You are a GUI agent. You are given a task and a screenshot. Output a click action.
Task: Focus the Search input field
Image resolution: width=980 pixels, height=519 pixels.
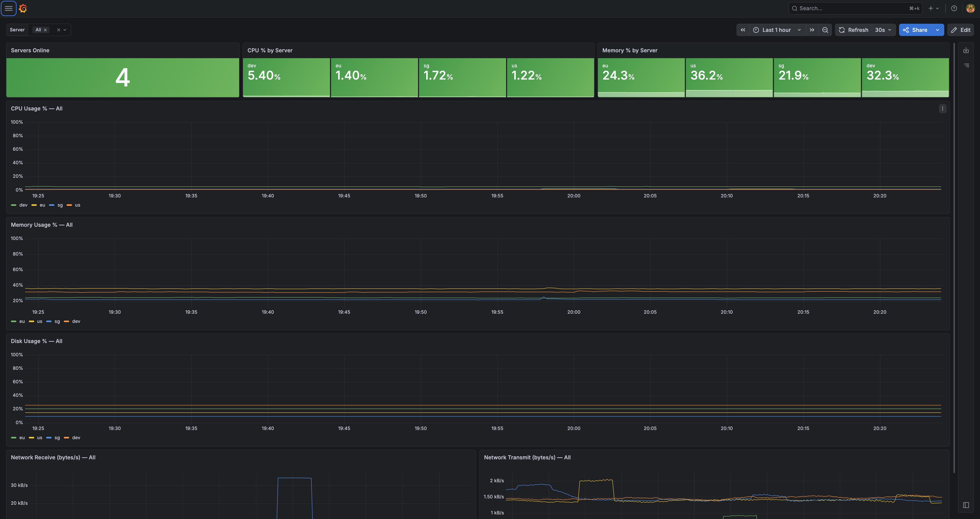point(855,8)
